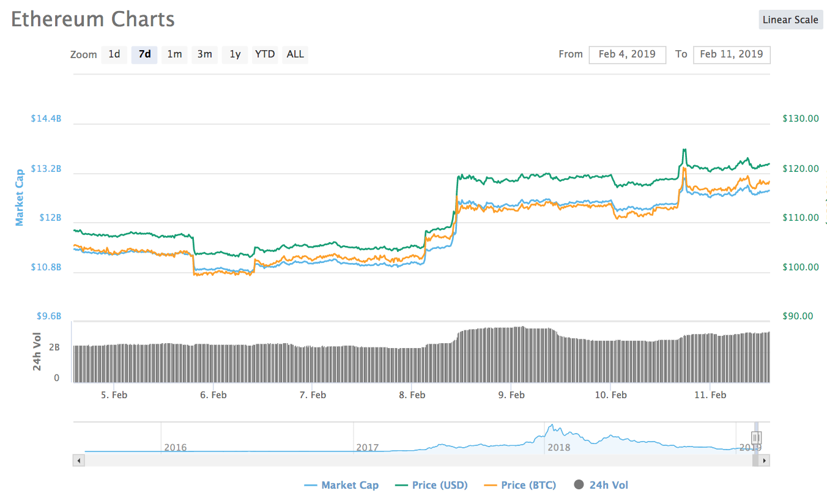The width and height of the screenshot is (827, 504).
Task: Click the $120.00 price axis label
Action: tap(801, 168)
